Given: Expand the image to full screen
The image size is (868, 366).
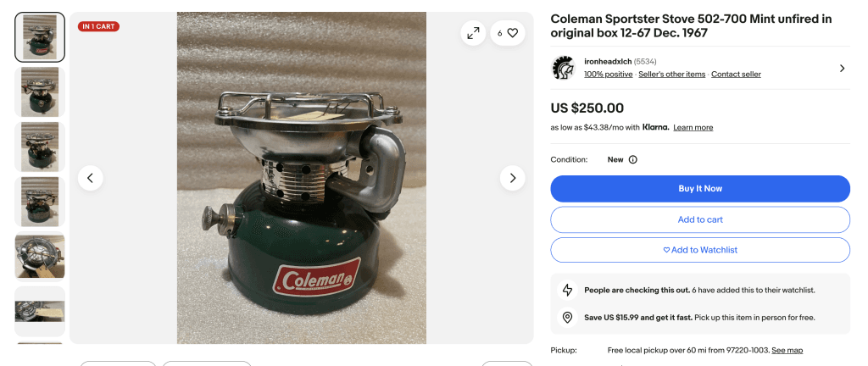Looking at the screenshot, I should tap(473, 33).
